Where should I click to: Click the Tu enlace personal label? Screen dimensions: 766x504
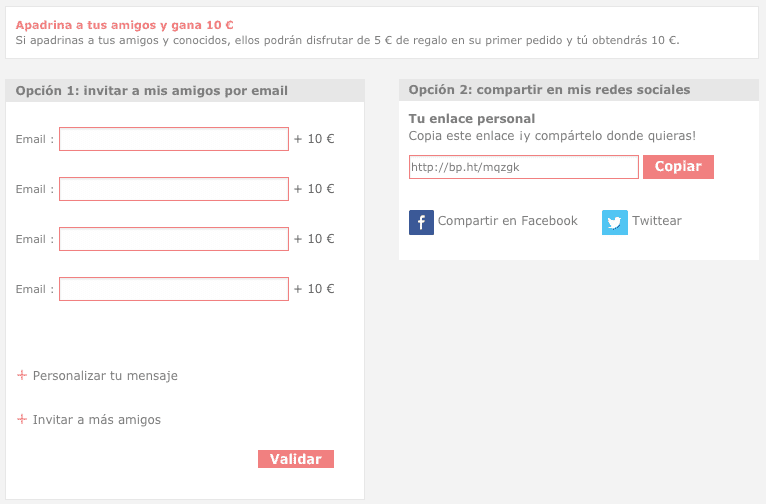pyautogui.click(x=472, y=119)
